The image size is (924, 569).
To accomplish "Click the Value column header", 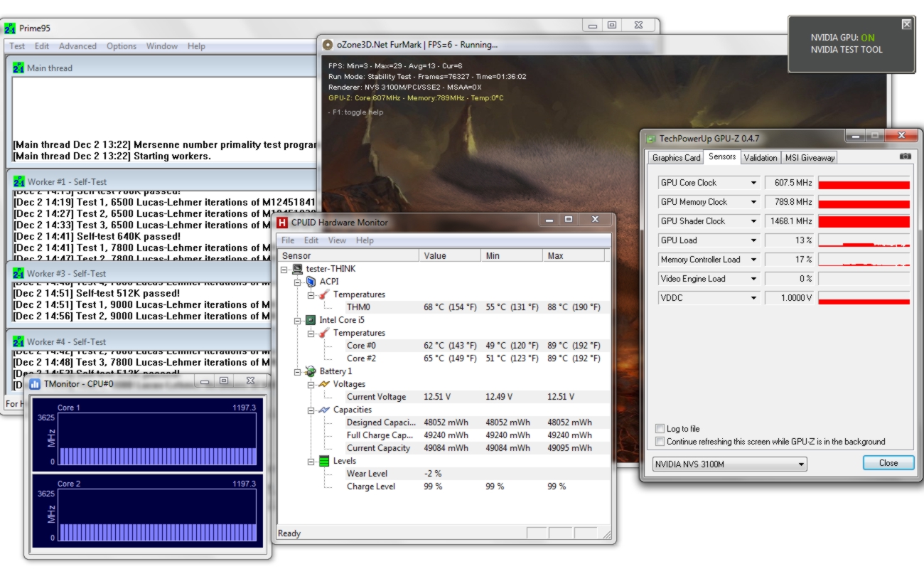I will tap(450, 255).
